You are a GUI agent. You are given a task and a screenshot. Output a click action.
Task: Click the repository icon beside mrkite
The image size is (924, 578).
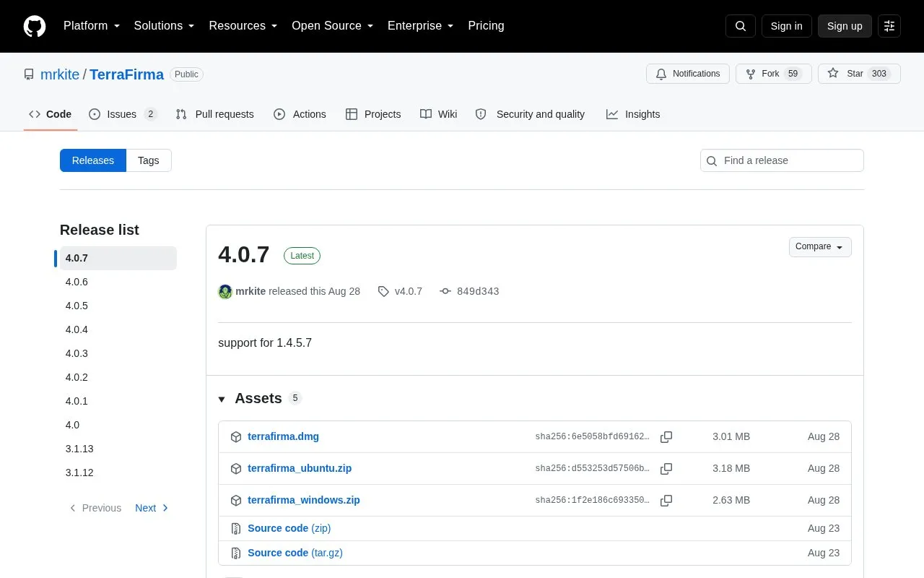pos(29,74)
